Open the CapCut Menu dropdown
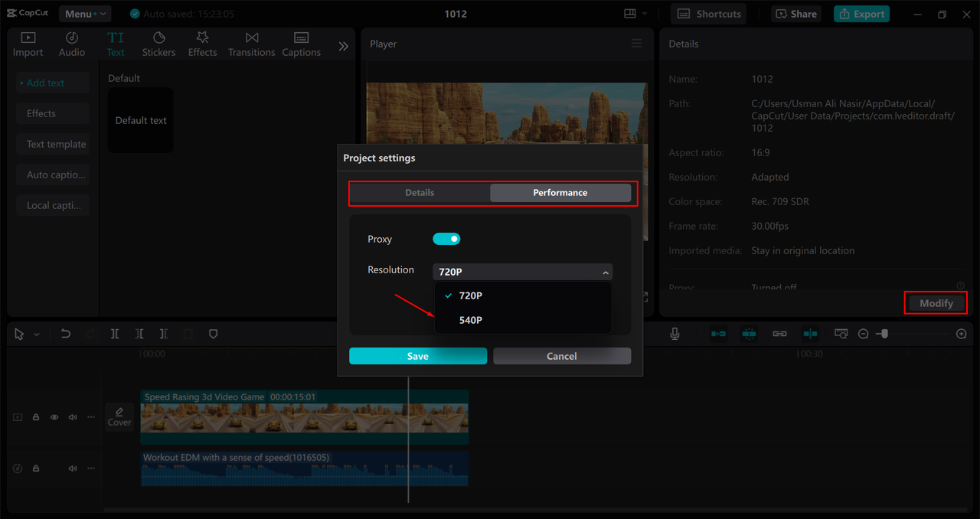 (84, 14)
